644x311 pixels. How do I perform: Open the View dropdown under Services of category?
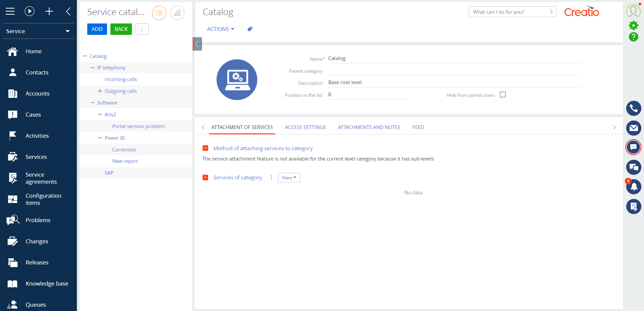click(288, 178)
